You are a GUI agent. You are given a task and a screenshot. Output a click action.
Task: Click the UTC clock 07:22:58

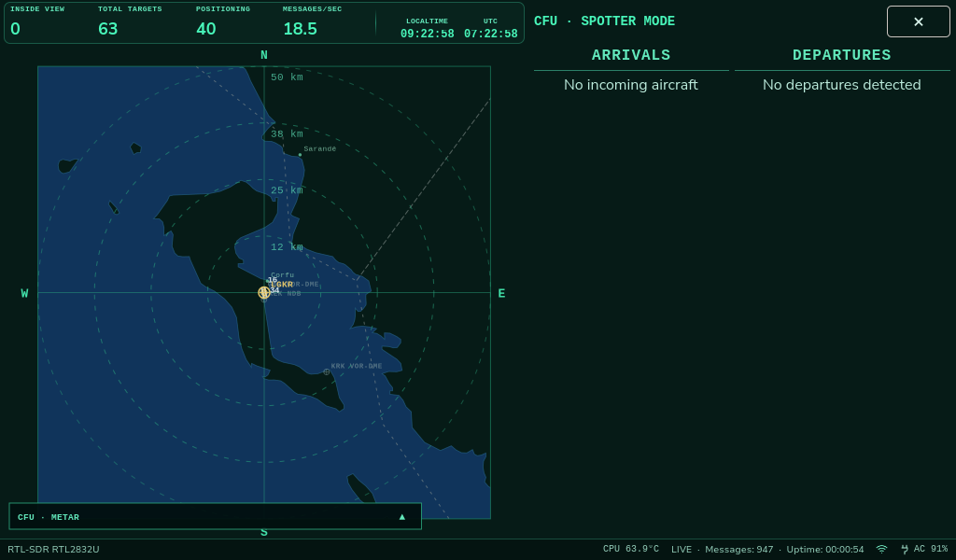(x=490, y=34)
